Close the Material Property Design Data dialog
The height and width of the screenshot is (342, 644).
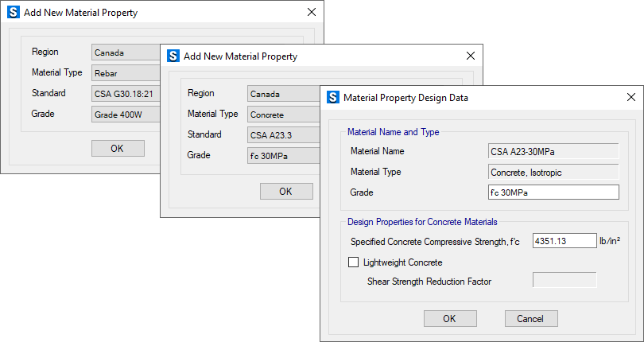630,98
